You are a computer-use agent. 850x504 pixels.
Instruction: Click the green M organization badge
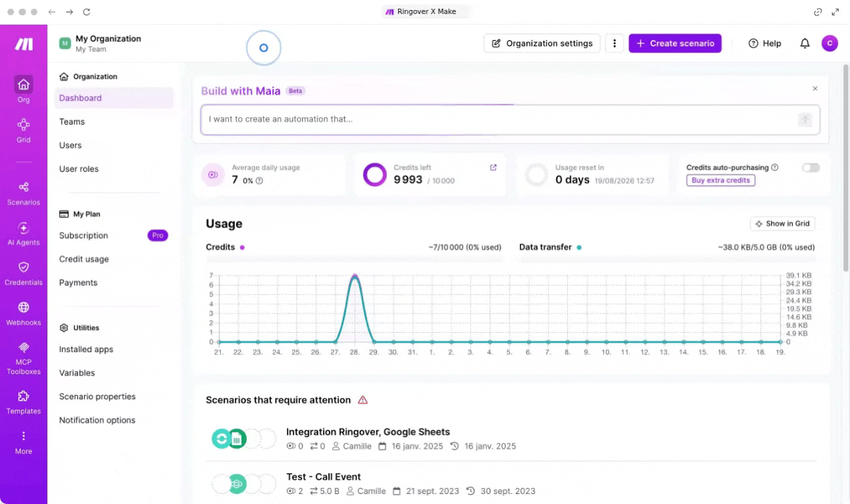(x=65, y=43)
